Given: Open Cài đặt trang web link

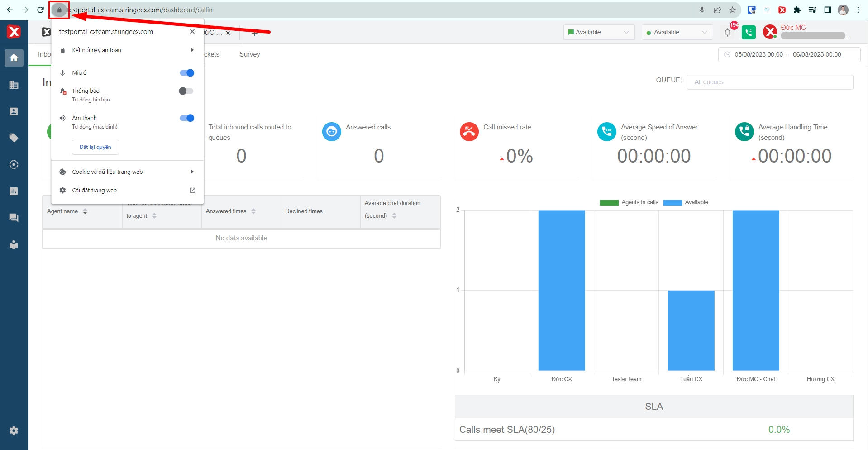Looking at the screenshot, I should pyautogui.click(x=127, y=191).
